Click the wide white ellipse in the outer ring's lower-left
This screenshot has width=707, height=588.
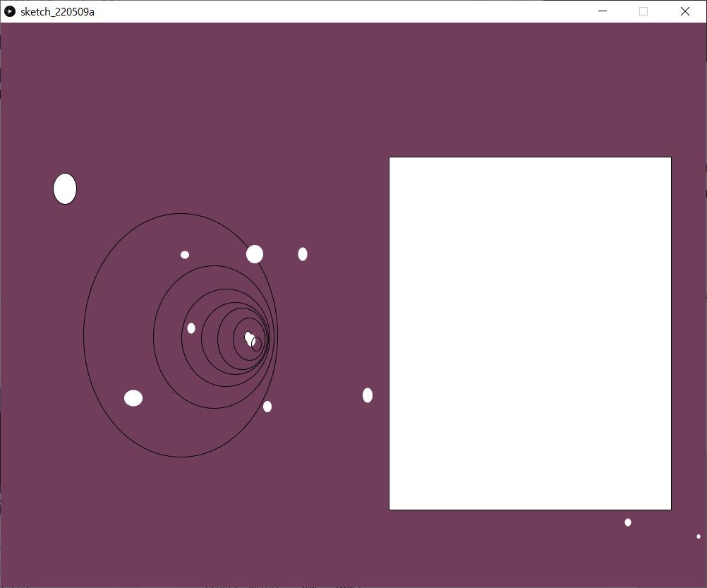pos(133,398)
